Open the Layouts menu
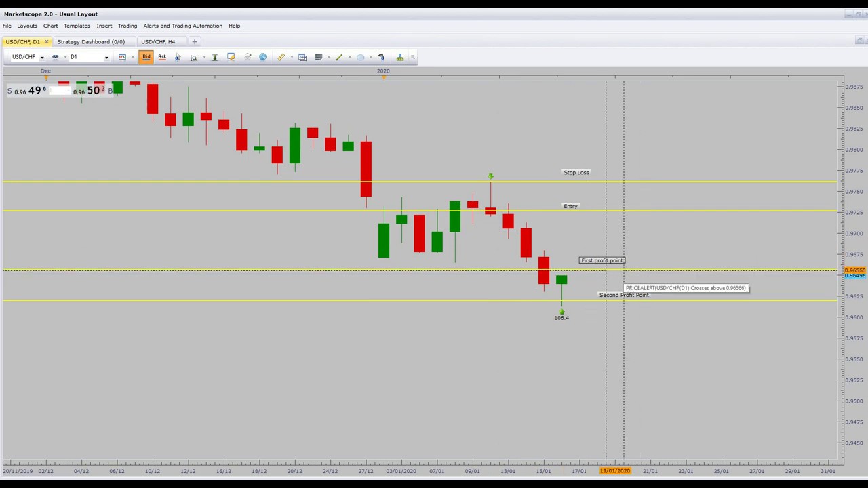Viewport: 868px width, 488px height. coord(27,26)
